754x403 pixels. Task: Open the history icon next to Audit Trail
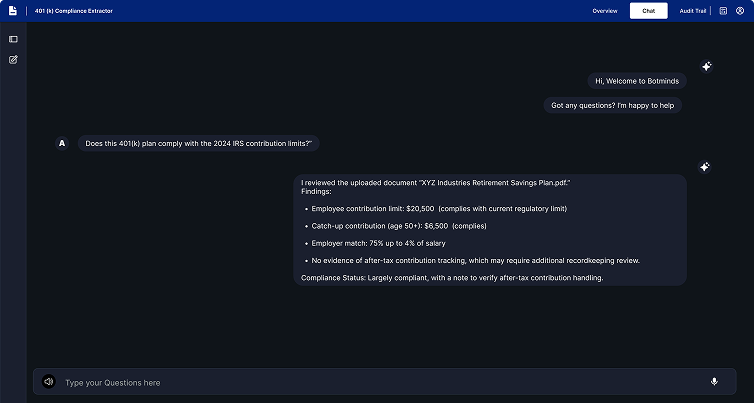click(723, 11)
